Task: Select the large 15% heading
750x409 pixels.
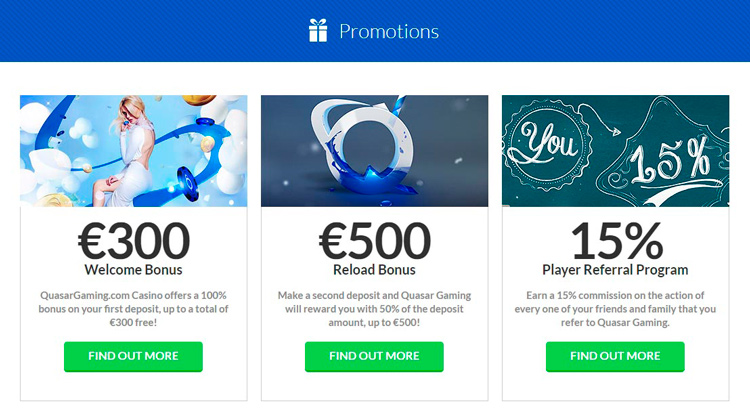Action: 617,240
